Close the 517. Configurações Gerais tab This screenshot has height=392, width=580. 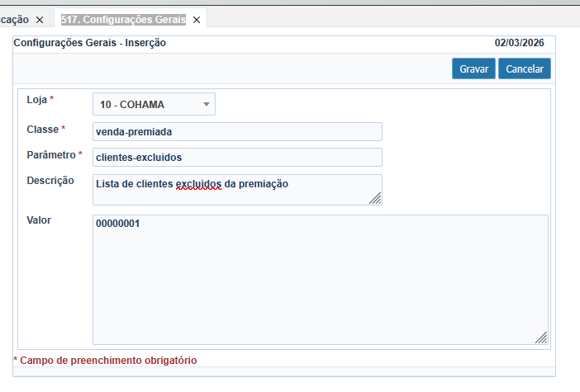(x=196, y=19)
